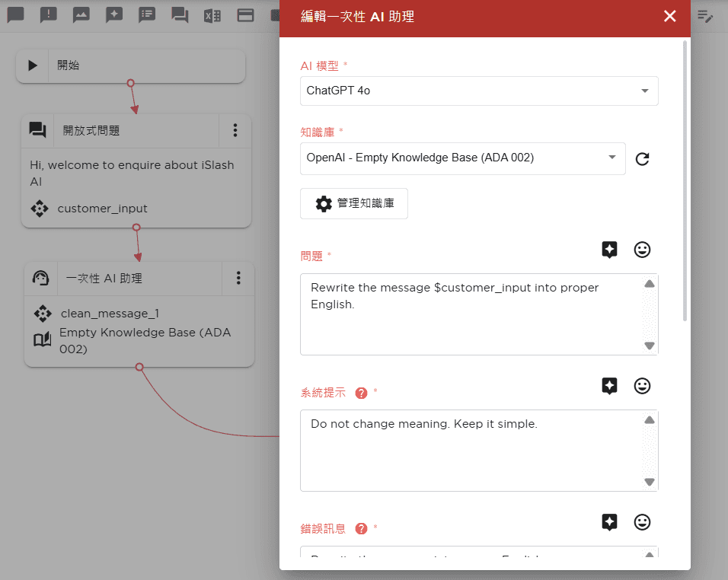Select the Excel spreadsheet toolbar icon
The width and height of the screenshot is (728, 580).
212,16
